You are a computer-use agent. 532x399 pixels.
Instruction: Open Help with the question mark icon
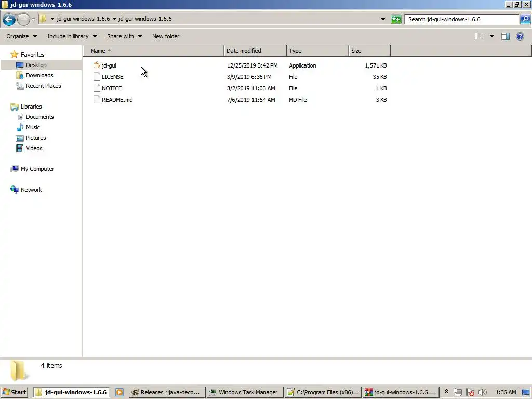[520, 36]
